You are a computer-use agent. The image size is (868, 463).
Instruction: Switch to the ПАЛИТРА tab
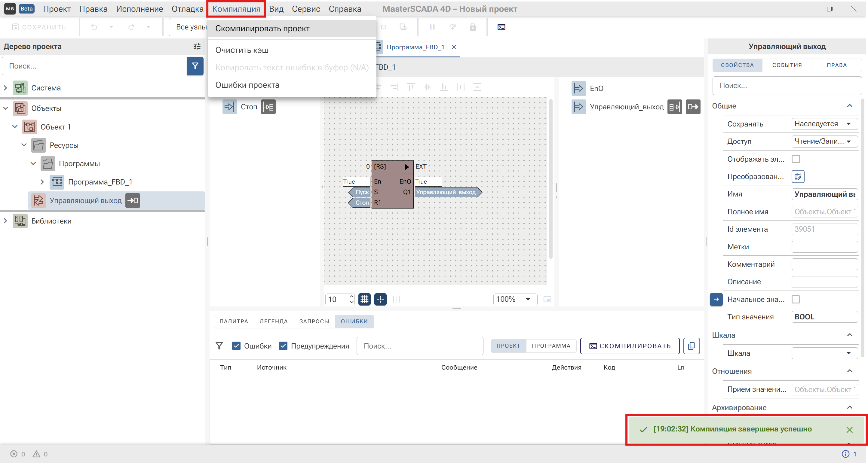point(234,321)
